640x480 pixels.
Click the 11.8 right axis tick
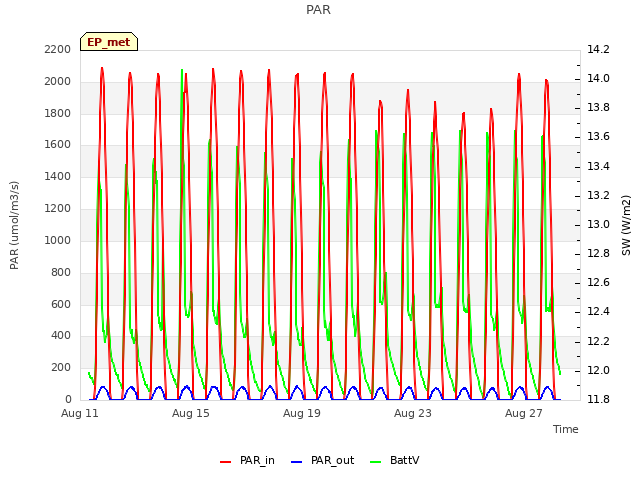pos(598,399)
